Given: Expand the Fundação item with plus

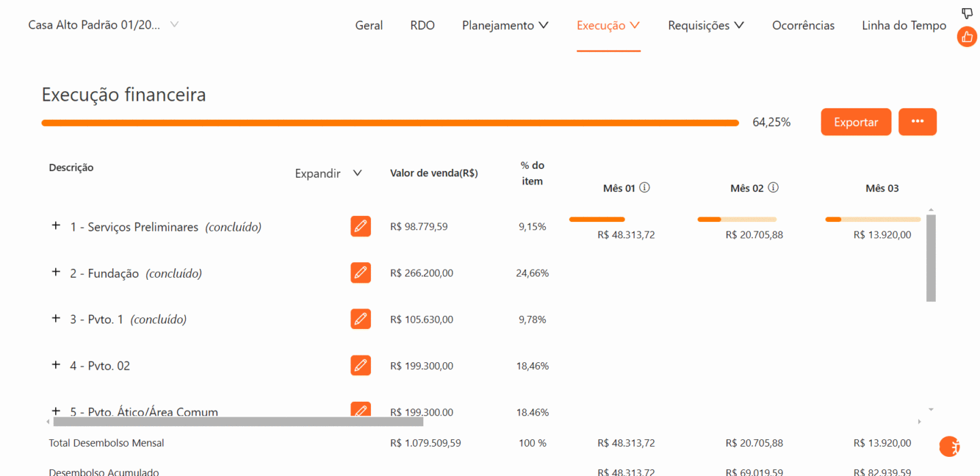Looking at the screenshot, I should tap(56, 272).
